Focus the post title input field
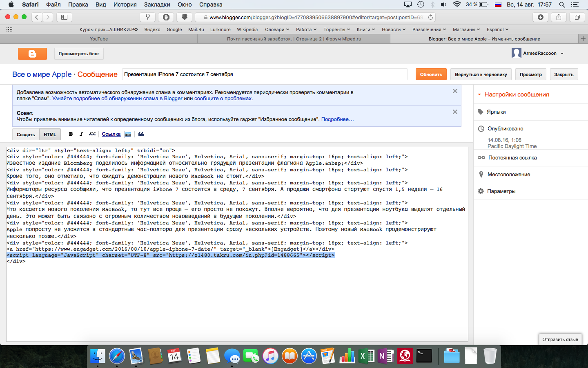This screenshot has height=368, width=588. pos(265,74)
